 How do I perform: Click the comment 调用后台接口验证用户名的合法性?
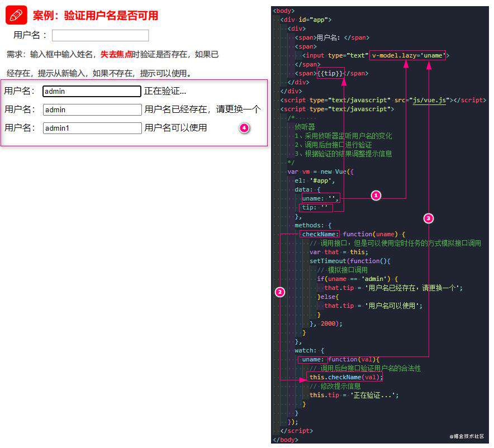(x=365, y=368)
